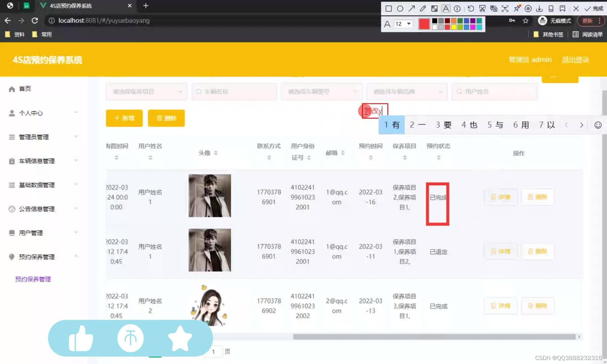Open the 请选择车辆品牌 dropdown
The image size is (607, 364).
tap(406, 91)
